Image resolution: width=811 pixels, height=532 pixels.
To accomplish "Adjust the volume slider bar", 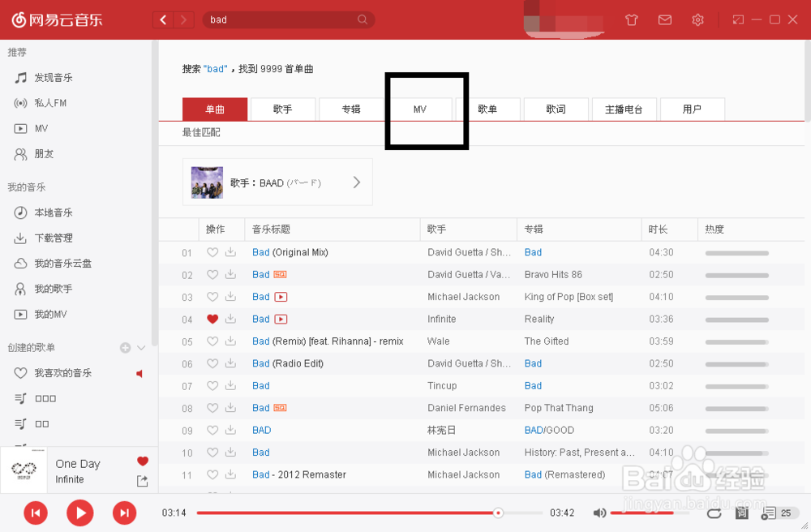I will click(x=649, y=513).
